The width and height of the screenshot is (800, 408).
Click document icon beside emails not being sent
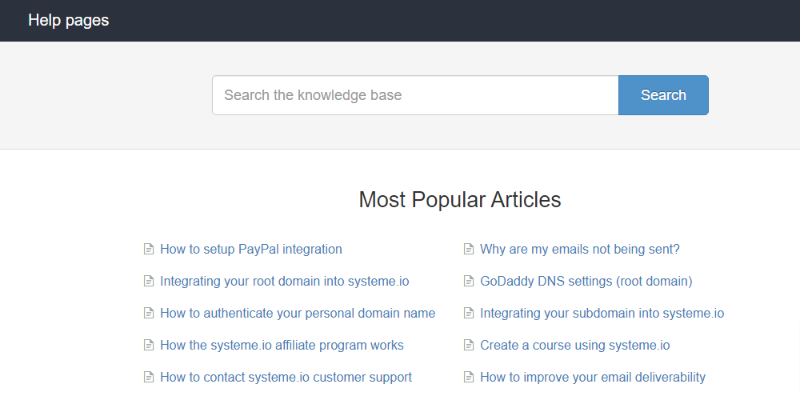tap(468, 249)
